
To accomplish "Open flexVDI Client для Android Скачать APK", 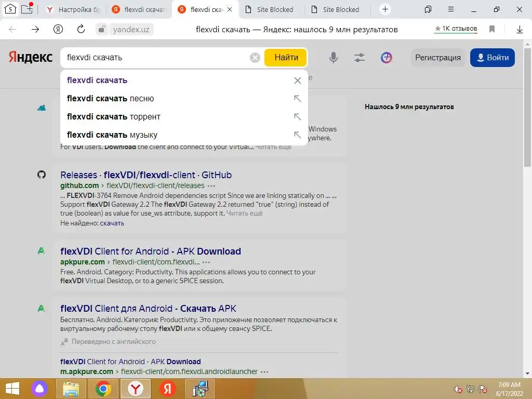I will [148, 309].
